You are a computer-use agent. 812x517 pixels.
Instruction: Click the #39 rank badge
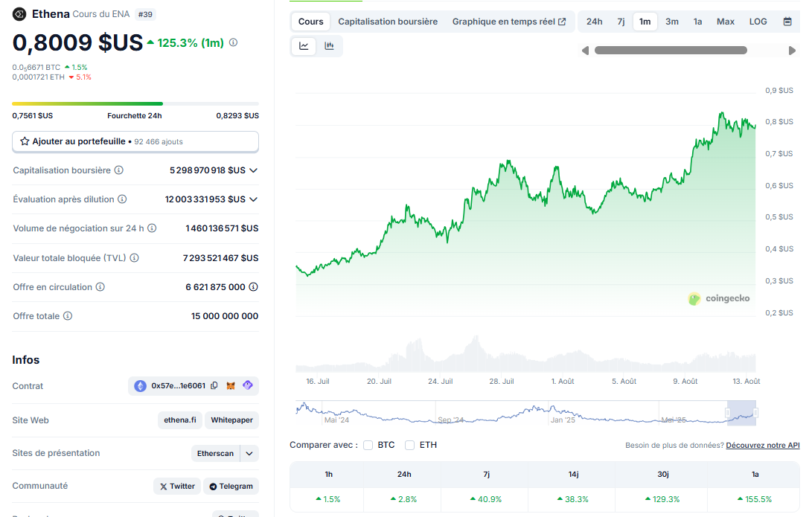[x=146, y=14]
